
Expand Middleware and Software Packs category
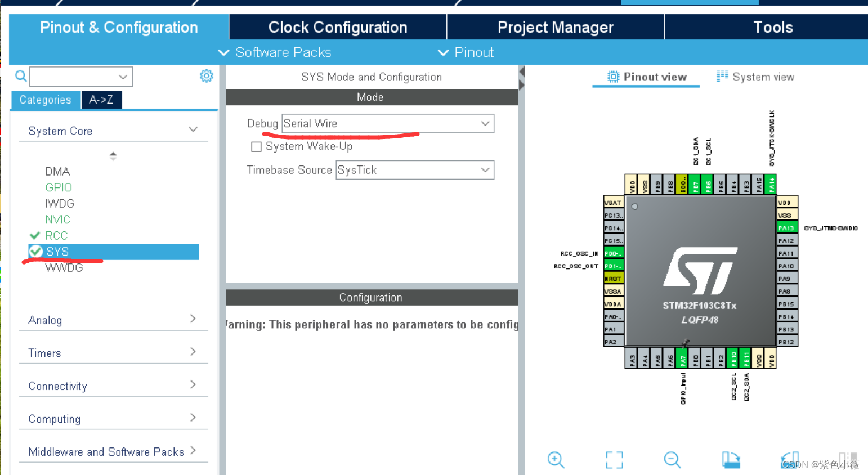tap(193, 450)
